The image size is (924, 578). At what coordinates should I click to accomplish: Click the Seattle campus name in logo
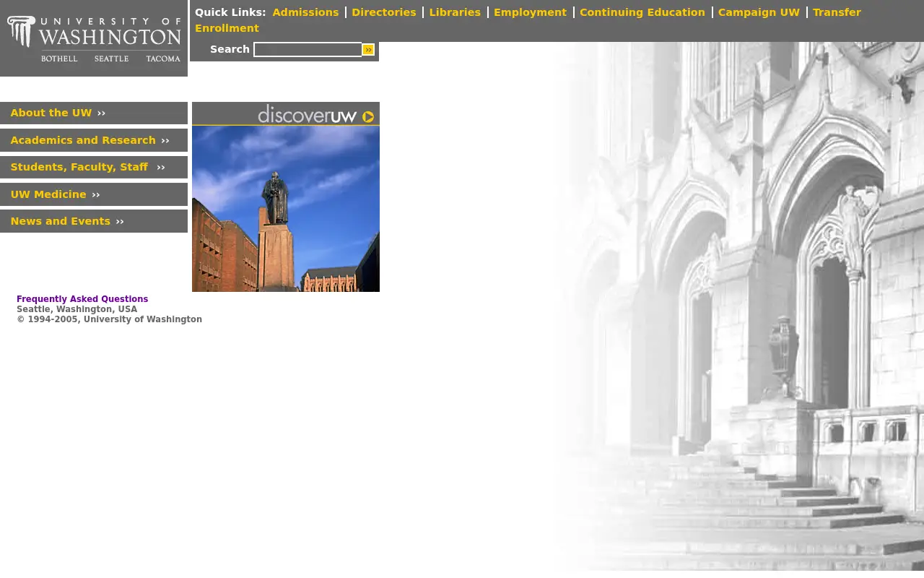coord(111,59)
